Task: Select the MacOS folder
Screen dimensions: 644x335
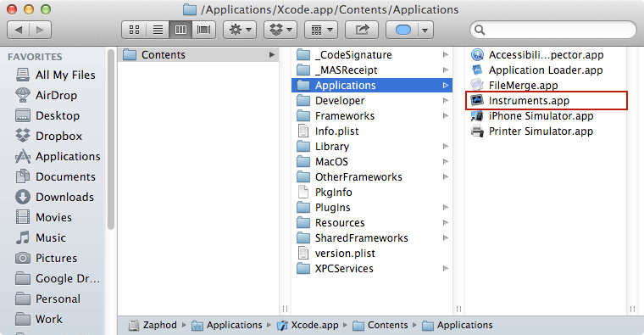Action: (372, 161)
